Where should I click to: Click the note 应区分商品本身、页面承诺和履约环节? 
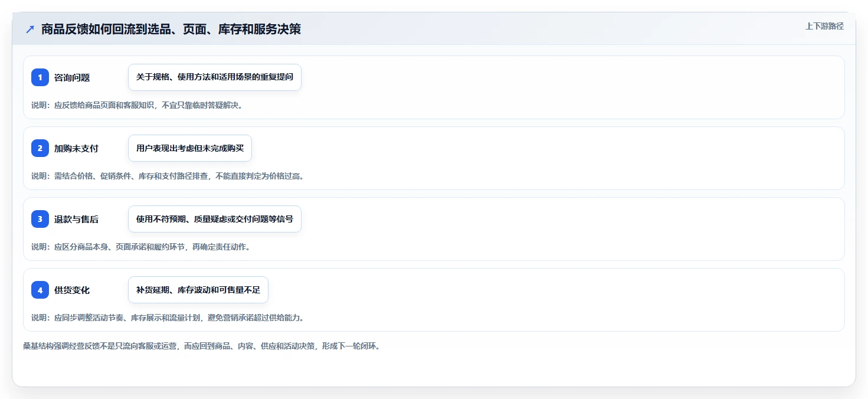(141, 247)
